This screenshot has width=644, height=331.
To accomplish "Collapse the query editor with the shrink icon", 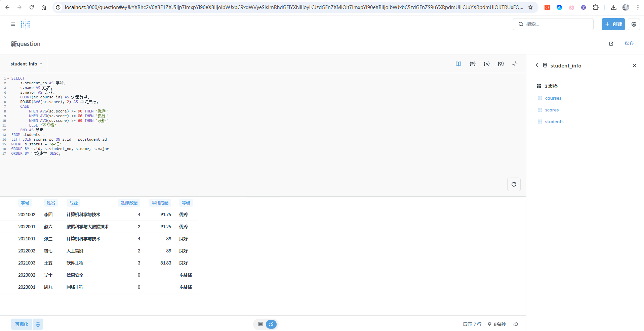I will coord(515,64).
